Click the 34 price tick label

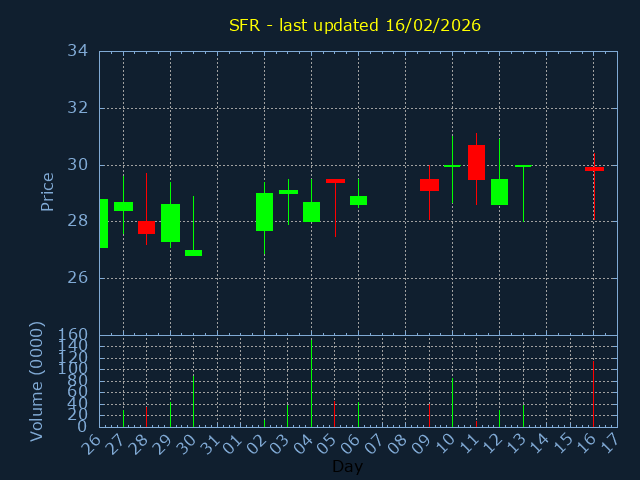click(x=78, y=51)
